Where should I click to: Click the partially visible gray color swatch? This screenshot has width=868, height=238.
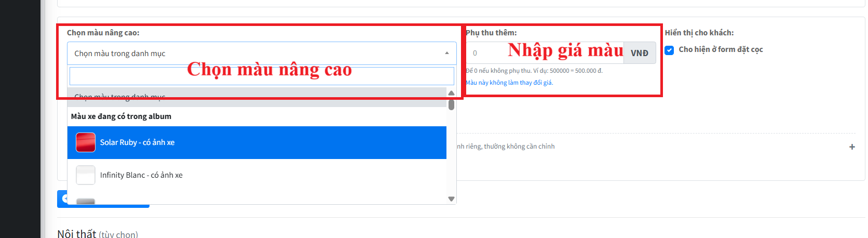(x=86, y=201)
